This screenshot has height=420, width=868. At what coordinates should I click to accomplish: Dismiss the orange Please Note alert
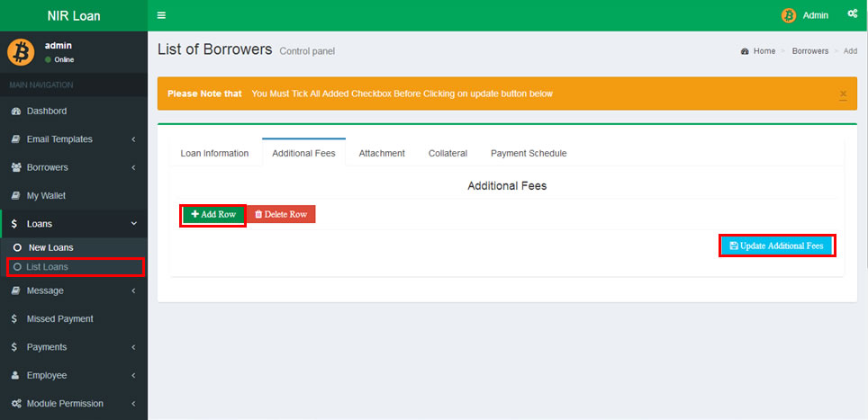[x=843, y=94]
